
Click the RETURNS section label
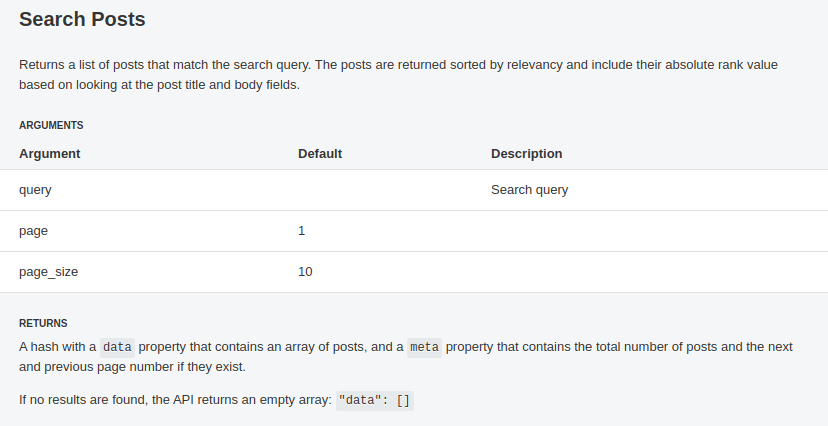click(43, 323)
